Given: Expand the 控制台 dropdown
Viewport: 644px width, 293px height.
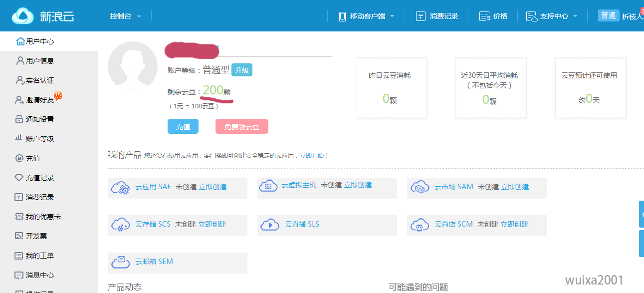Looking at the screenshot, I should point(126,16).
